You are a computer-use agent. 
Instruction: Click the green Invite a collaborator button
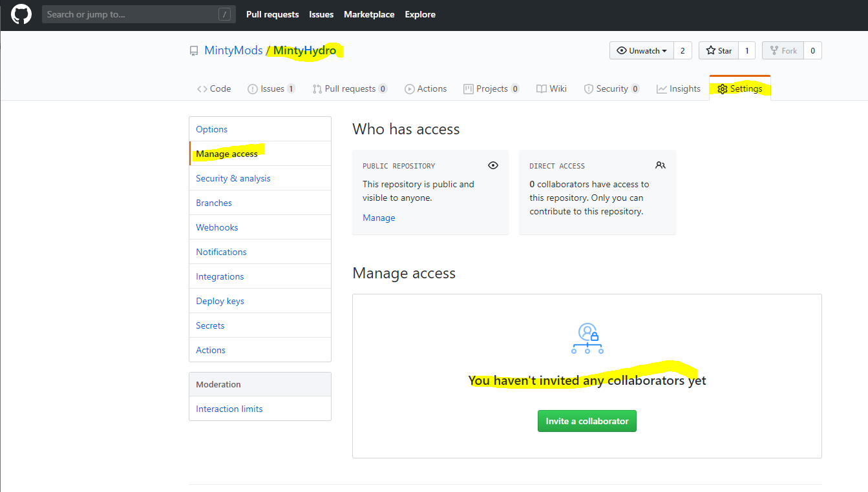(587, 421)
